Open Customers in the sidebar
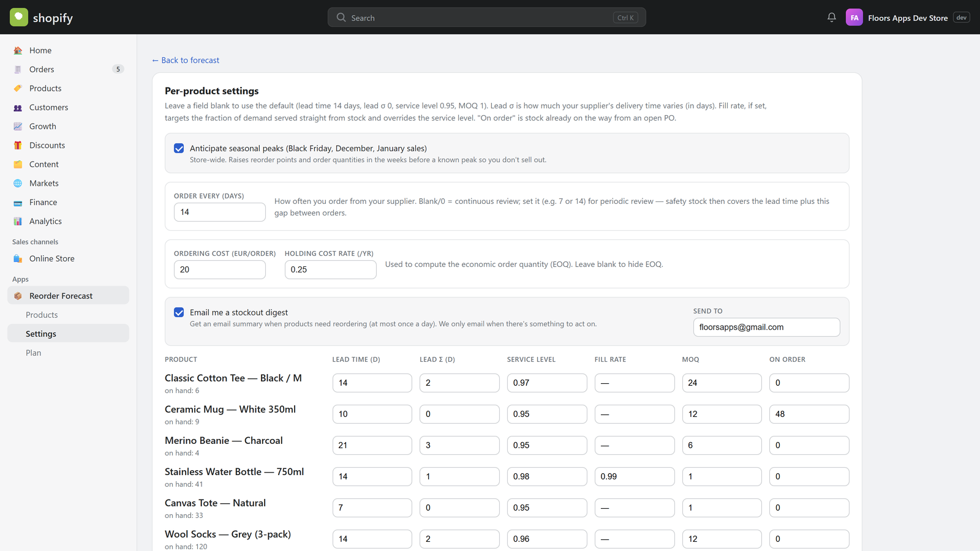The height and width of the screenshot is (551, 980). (x=68, y=107)
